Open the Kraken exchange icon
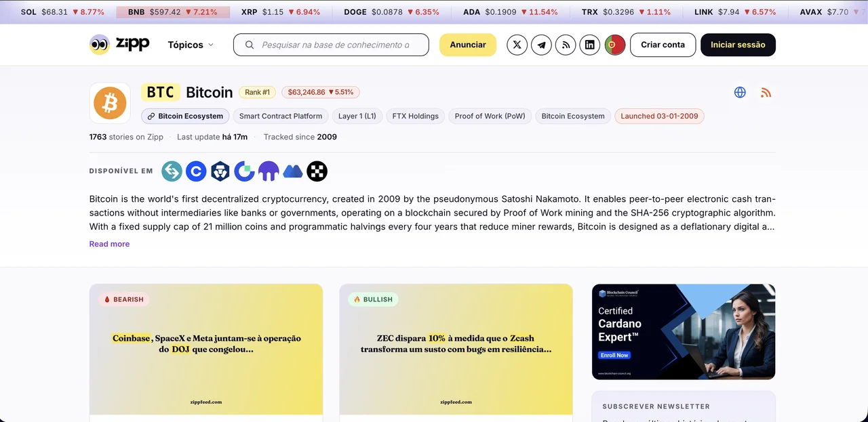The height and width of the screenshot is (422, 868). [x=269, y=171]
